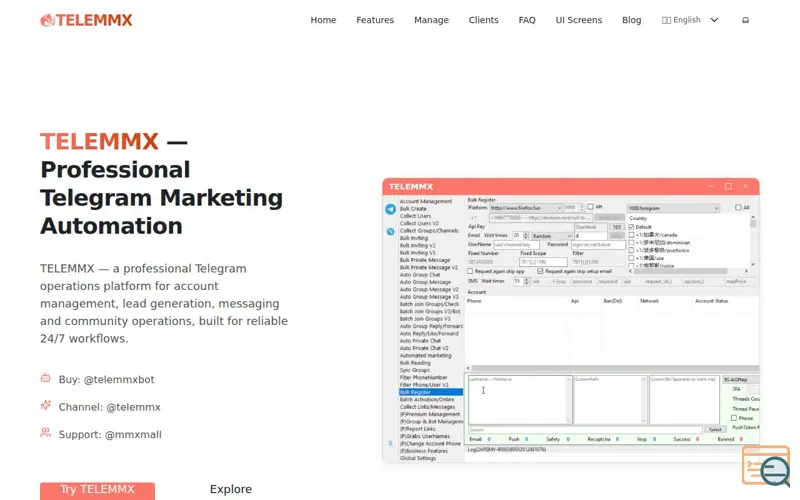The width and height of the screenshot is (800, 500).
Task: Click the Custom Bio text area
Action: coord(684,400)
